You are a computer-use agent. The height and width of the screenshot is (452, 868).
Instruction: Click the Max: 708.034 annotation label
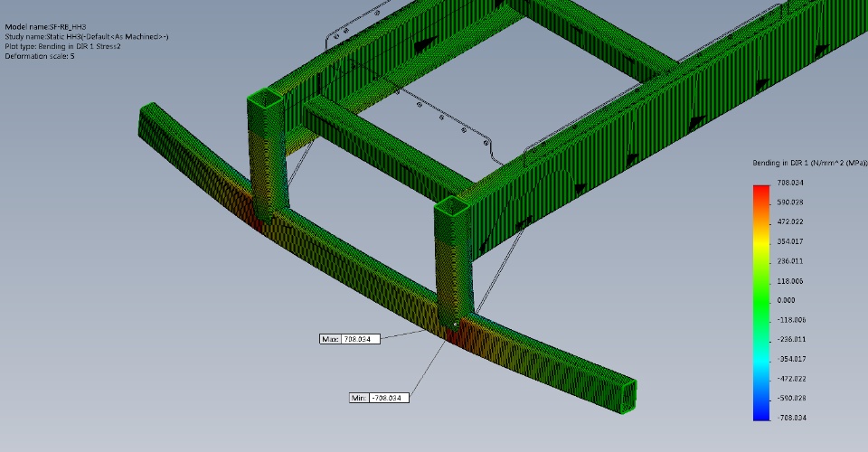(x=350, y=339)
